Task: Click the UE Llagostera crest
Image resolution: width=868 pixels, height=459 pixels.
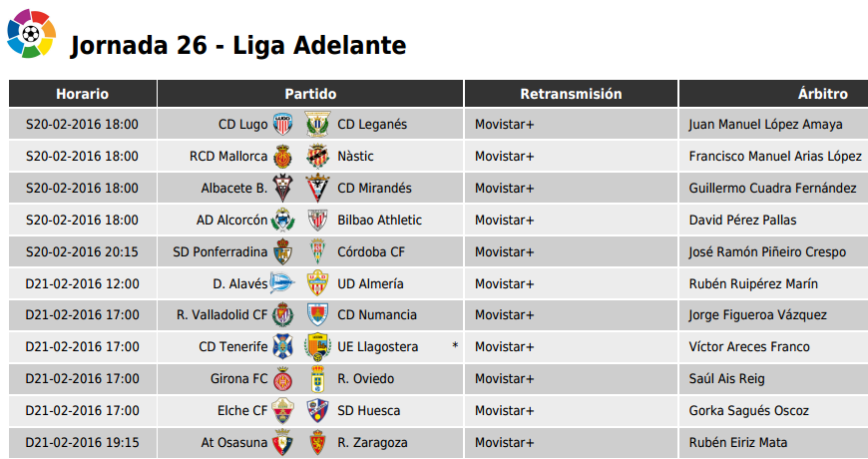Action: click(x=317, y=346)
